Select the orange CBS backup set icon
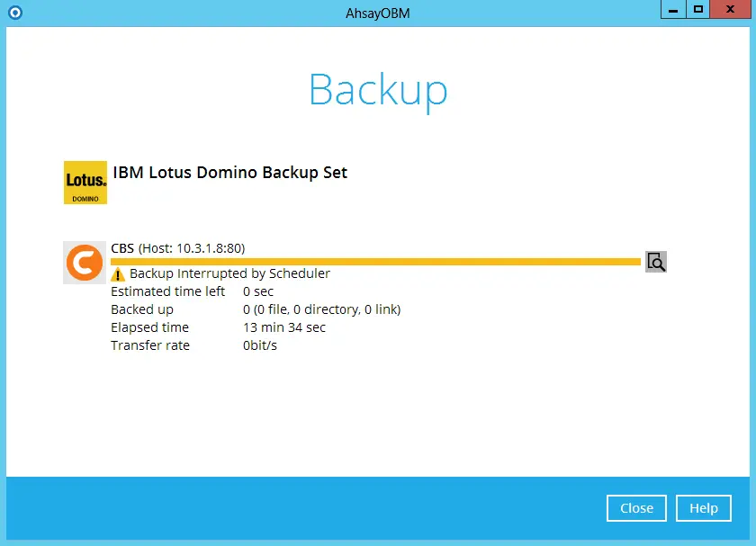Viewport: 756px width, 546px height. point(84,263)
